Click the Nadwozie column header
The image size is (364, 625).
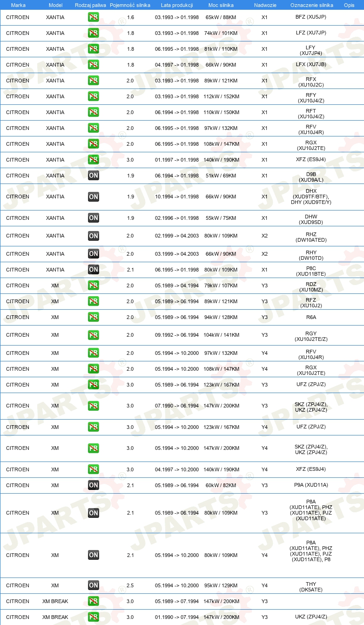(265, 5)
